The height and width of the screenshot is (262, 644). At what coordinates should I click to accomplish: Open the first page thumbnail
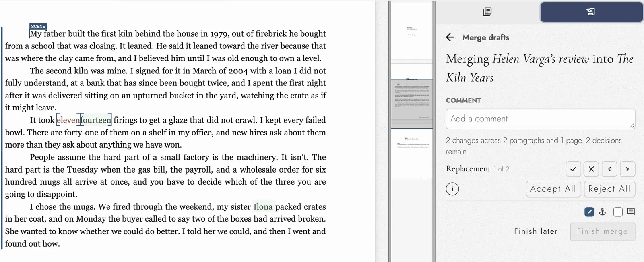(x=412, y=32)
